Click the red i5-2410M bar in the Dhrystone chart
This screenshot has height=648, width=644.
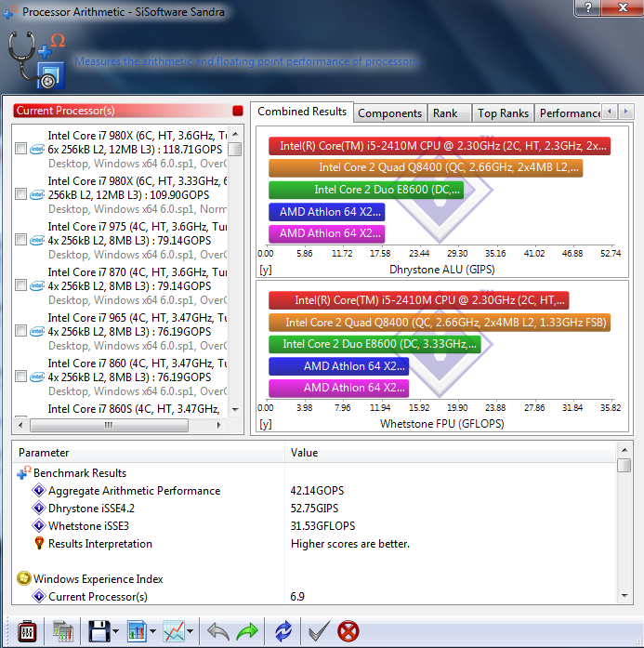[440, 146]
